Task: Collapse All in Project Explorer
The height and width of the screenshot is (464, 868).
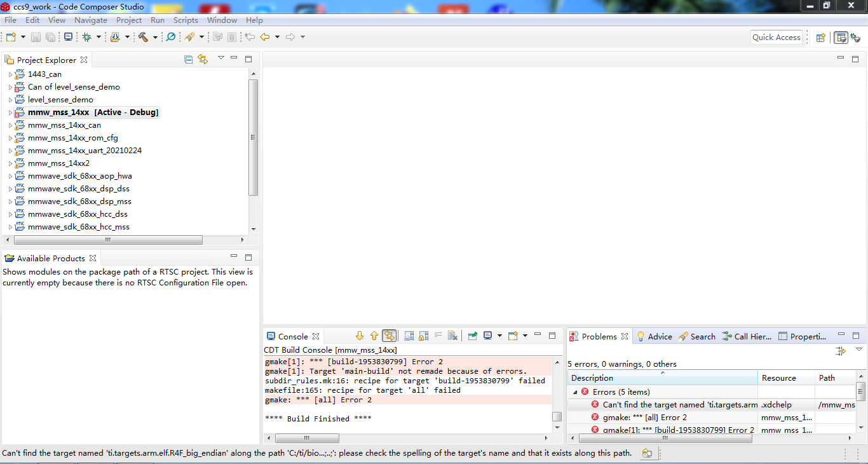Action: [x=188, y=59]
